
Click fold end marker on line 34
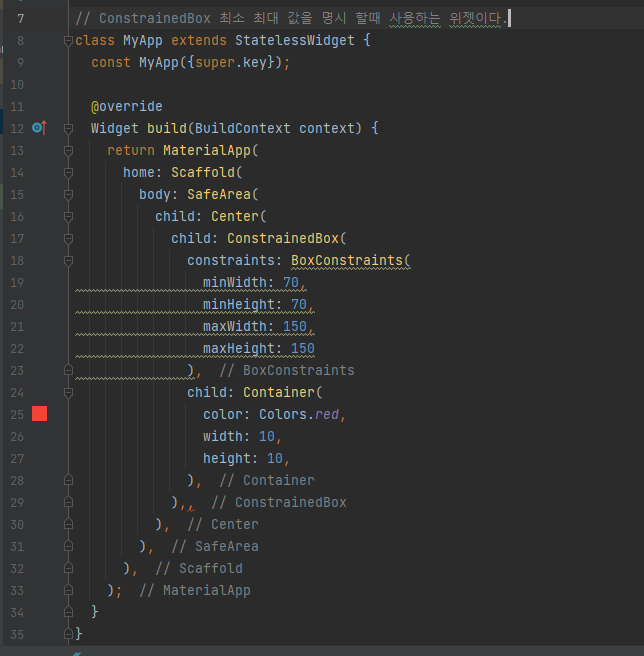[68, 612]
